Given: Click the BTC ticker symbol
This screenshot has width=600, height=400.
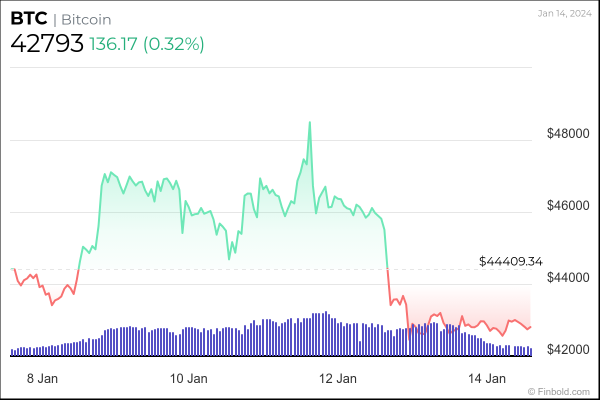Looking at the screenshot, I should [x=29, y=18].
